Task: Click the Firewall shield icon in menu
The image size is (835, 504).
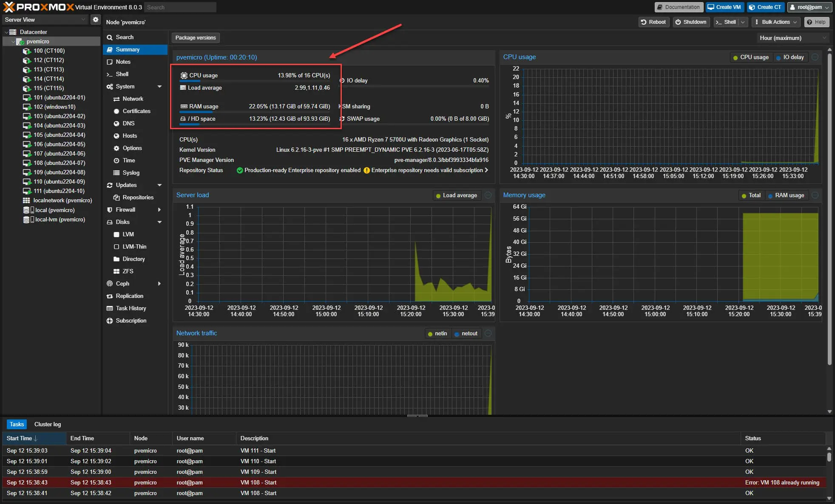Action: (110, 210)
